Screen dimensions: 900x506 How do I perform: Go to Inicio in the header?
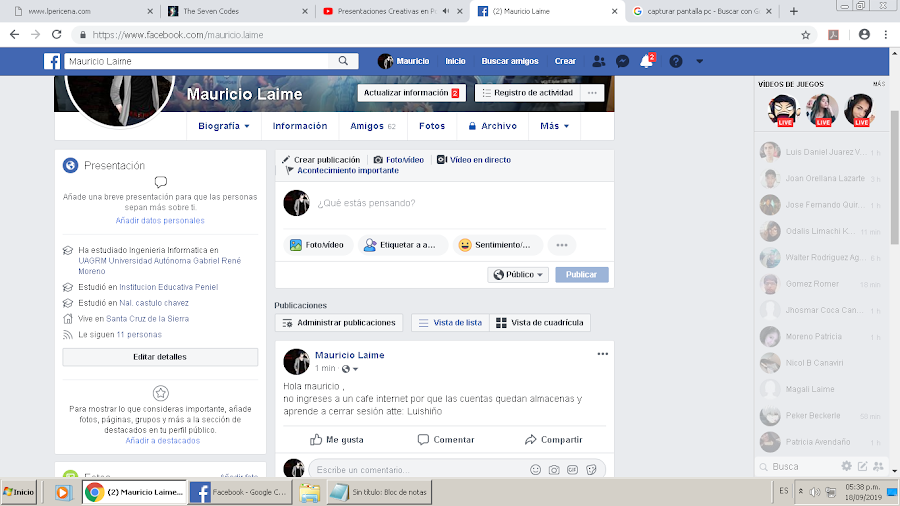(455, 61)
